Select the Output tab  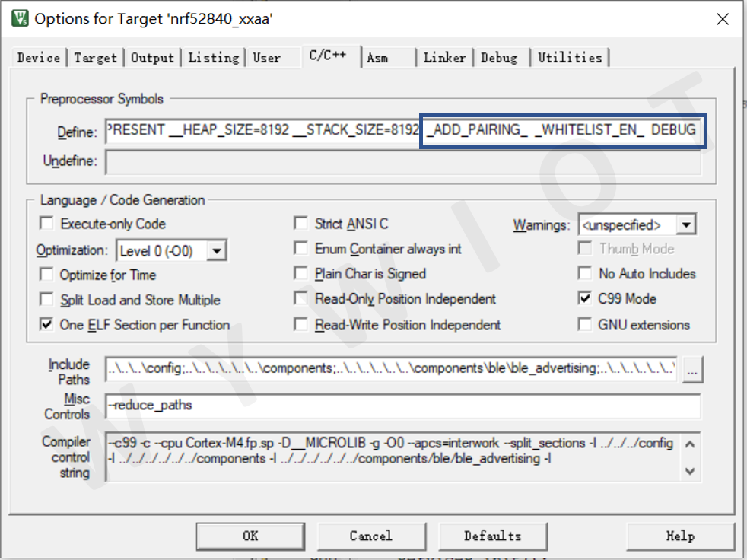point(152,58)
